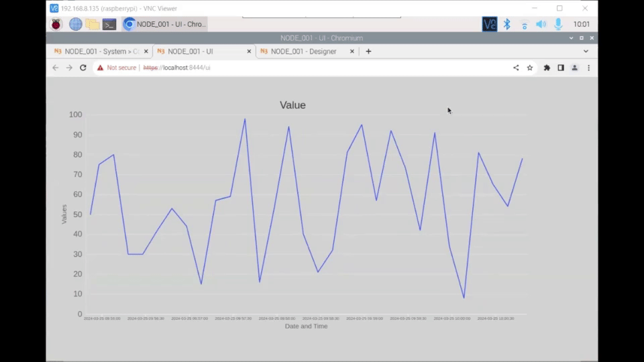Click the speaker volume icon
The image size is (644, 362).
(541, 24)
